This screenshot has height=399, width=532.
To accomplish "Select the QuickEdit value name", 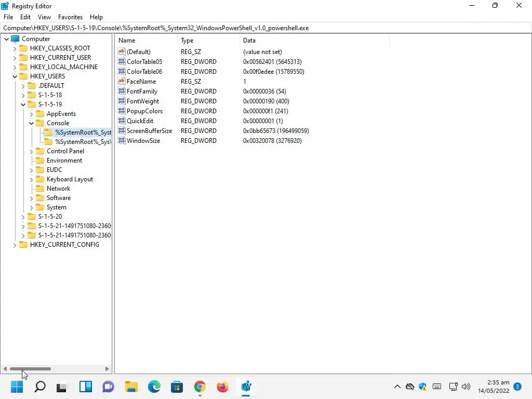I will tap(140, 121).
